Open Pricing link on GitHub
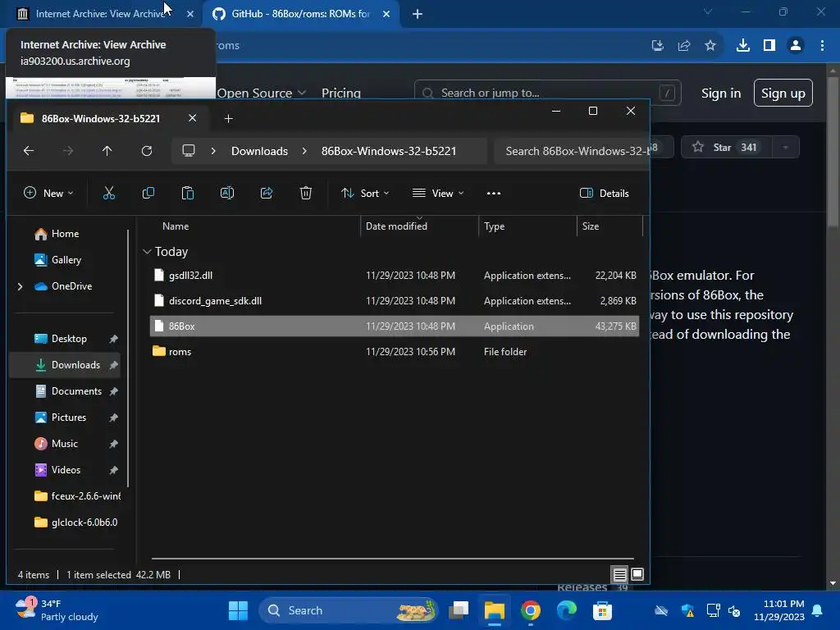The height and width of the screenshot is (630, 840). point(340,93)
